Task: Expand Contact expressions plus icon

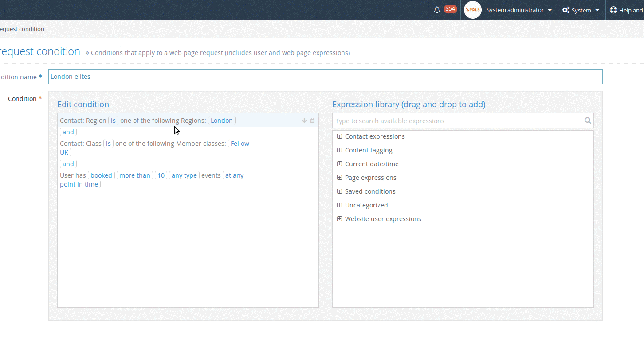Action: click(339, 136)
